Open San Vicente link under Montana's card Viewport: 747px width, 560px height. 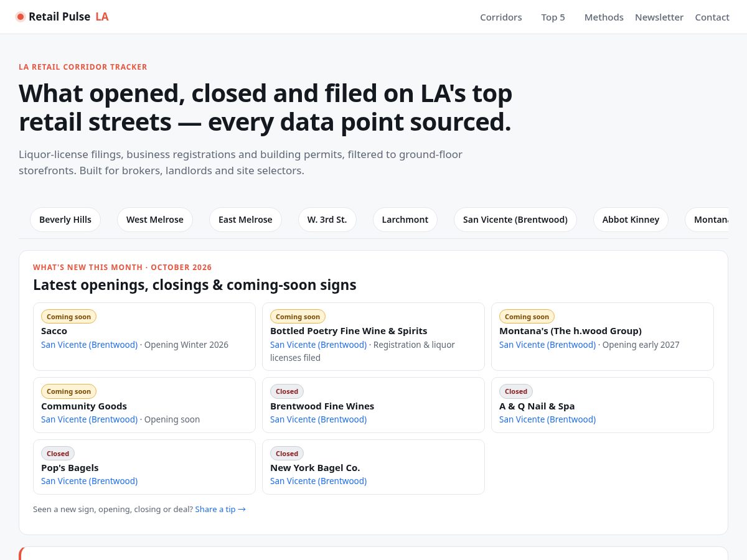click(x=547, y=345)
